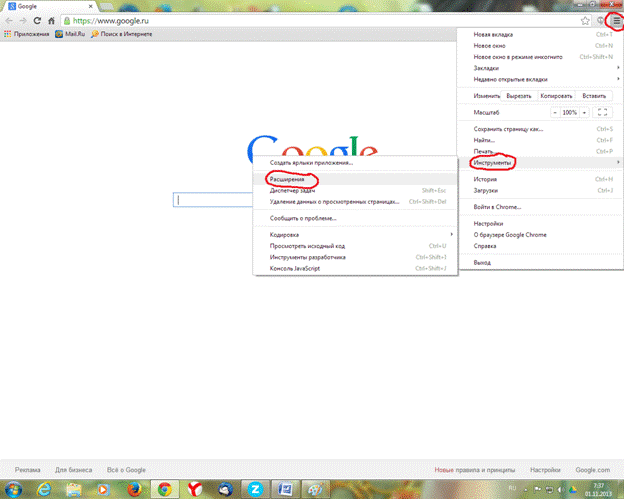Click the Google search input box

[x=213, y=200]
